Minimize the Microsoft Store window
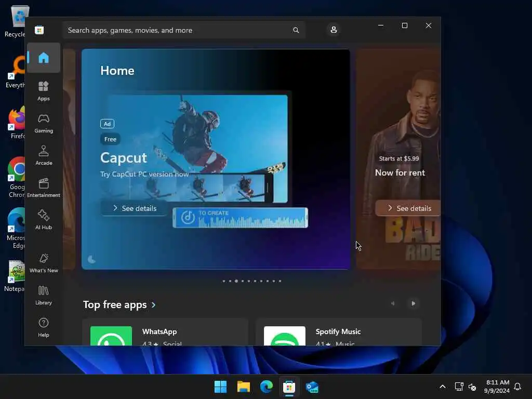The width and height of the screenshot is (532, 399). 381,25
